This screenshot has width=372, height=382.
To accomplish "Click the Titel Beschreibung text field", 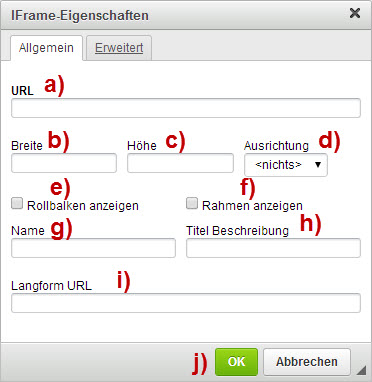I will (273, 248).
